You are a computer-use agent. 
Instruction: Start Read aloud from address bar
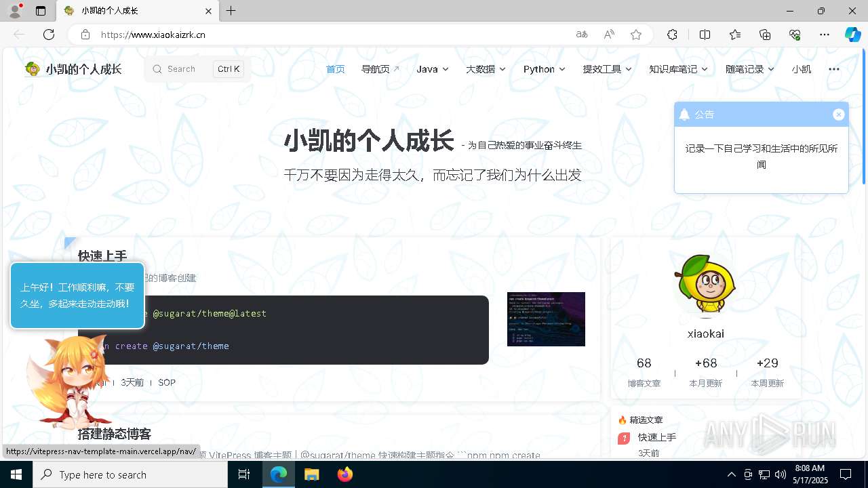pyautogui.click(x=609, y=35)
